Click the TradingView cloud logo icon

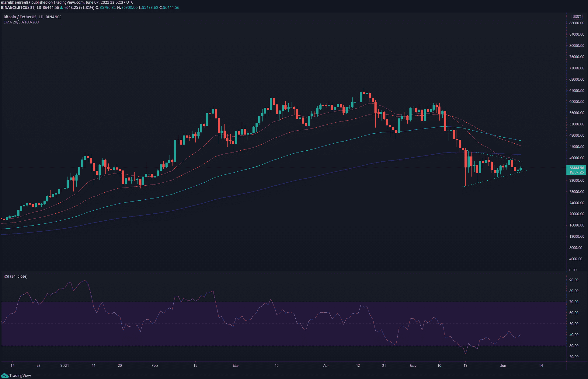point(5,375)
